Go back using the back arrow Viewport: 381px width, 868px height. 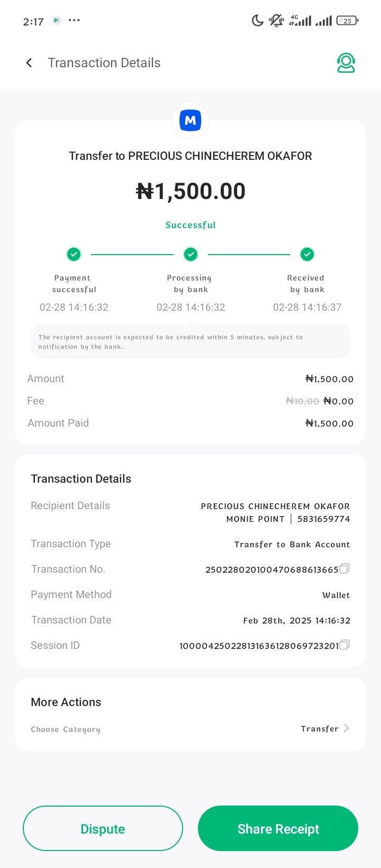(x=29, y=63)
